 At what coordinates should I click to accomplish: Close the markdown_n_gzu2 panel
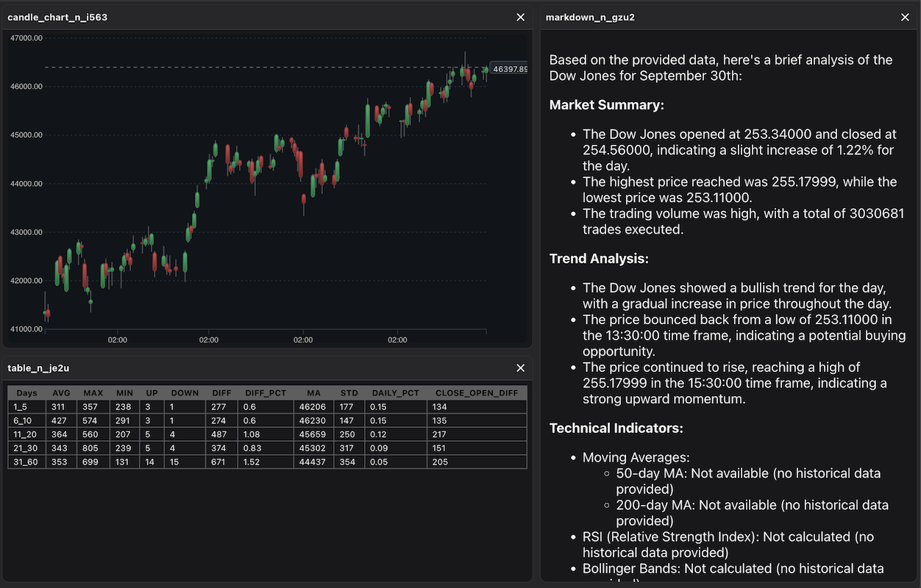(x=905, y=17)
